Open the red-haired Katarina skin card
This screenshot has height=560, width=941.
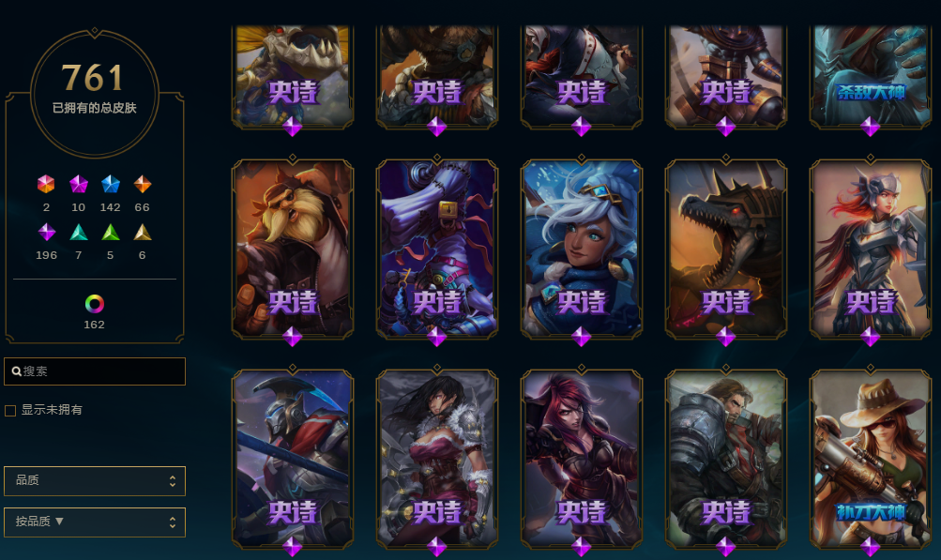[582, 459]
